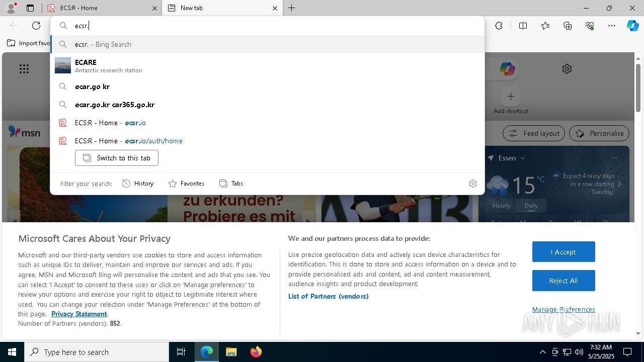Viewport: 644px width, 362px height.
Task: Open the Favorites star toolbar icon
Action: coord(545,26)
